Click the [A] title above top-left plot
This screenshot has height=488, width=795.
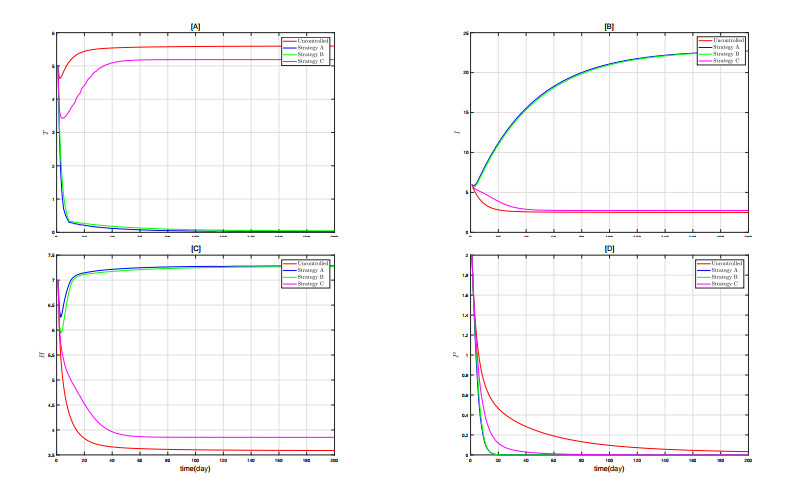[195, 23]
